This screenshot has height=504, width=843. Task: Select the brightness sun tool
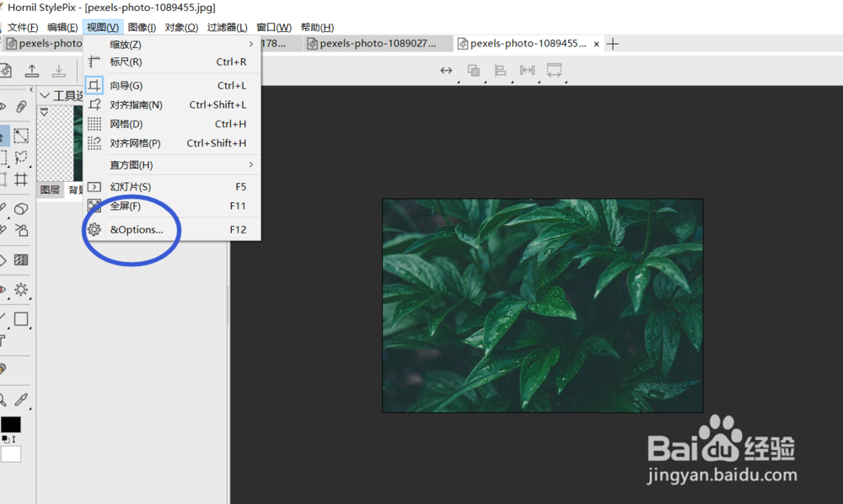pos(21,290)
